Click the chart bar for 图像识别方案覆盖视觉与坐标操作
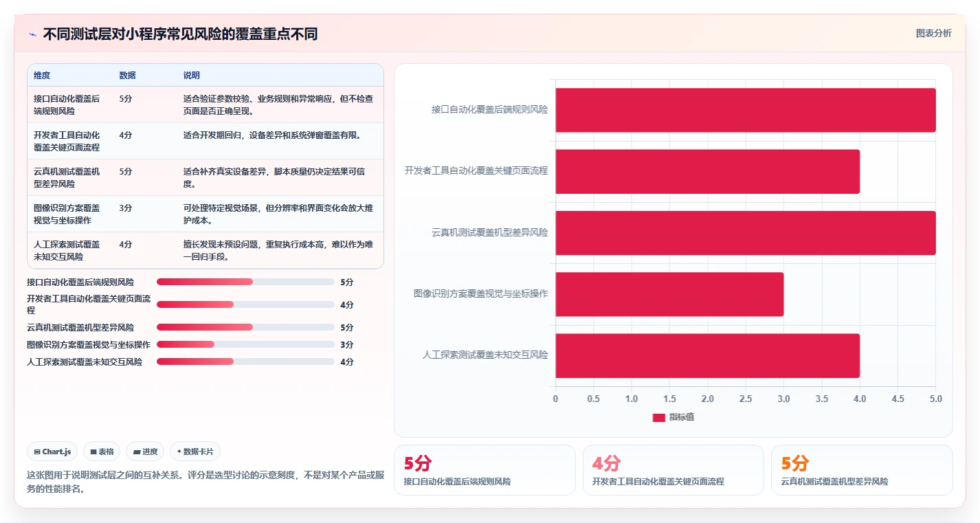 tap(669, 294)
